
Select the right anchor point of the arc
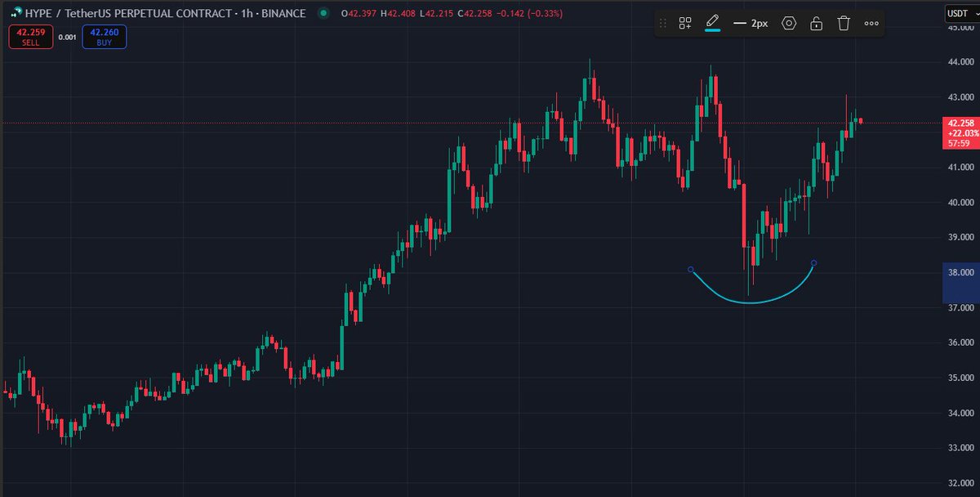[x=814, y=262]
